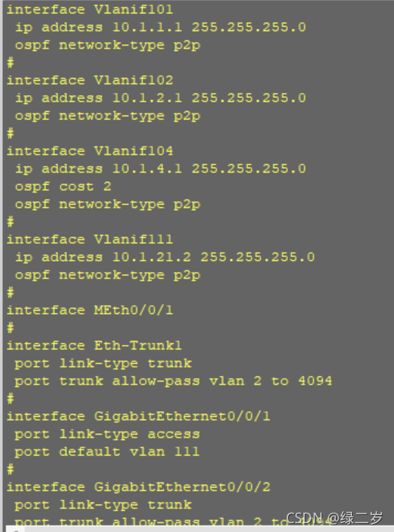Click the 'interface Vlanif111' line
This screenshot has height=532, width=394.
click(90, 239)
